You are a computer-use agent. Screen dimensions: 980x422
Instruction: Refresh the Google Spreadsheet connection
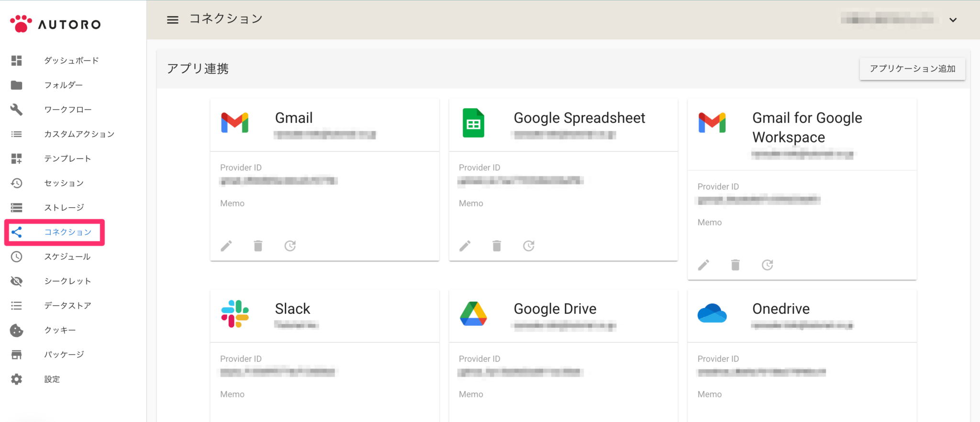pyautogui.click(x=529, y=246)
